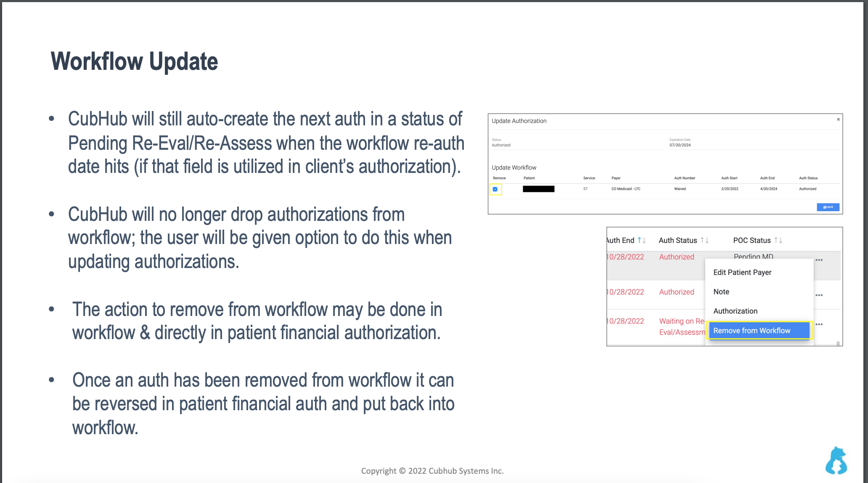Click the Waived auth number cell
The height and width of the screenshot is (483, 868).
pyautogui.click(x=680, y=189)
